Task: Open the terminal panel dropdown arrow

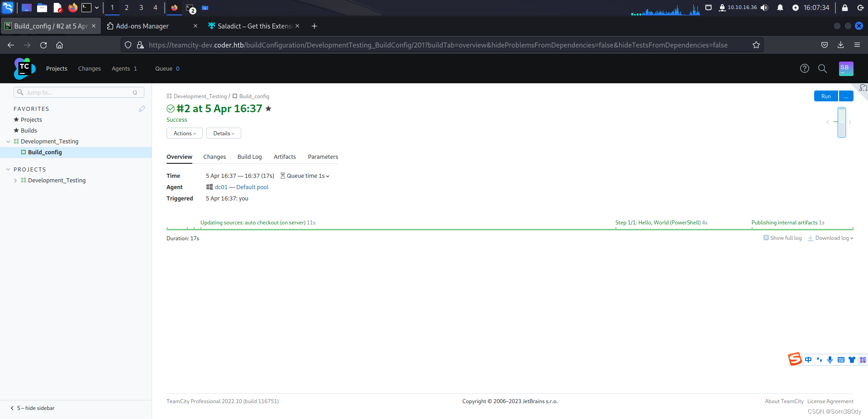Action: 97,7
